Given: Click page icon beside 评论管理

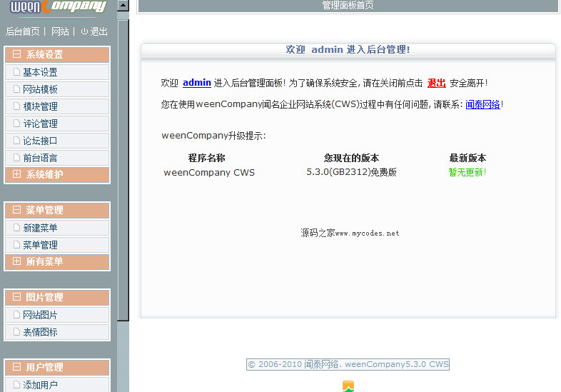Looking at the screenshot, I should 16,124.
